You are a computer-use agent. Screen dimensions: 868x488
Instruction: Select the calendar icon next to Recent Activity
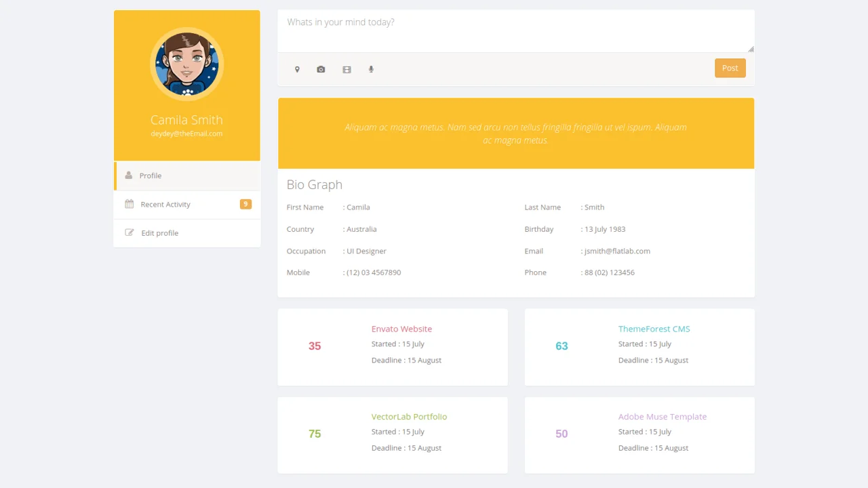129,204
